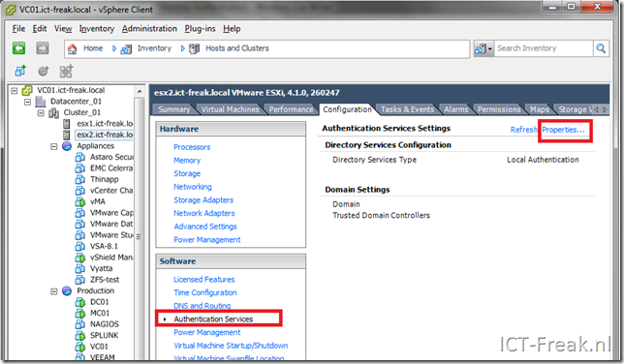Click the vShield Manager VM icon

coord(80,258)
